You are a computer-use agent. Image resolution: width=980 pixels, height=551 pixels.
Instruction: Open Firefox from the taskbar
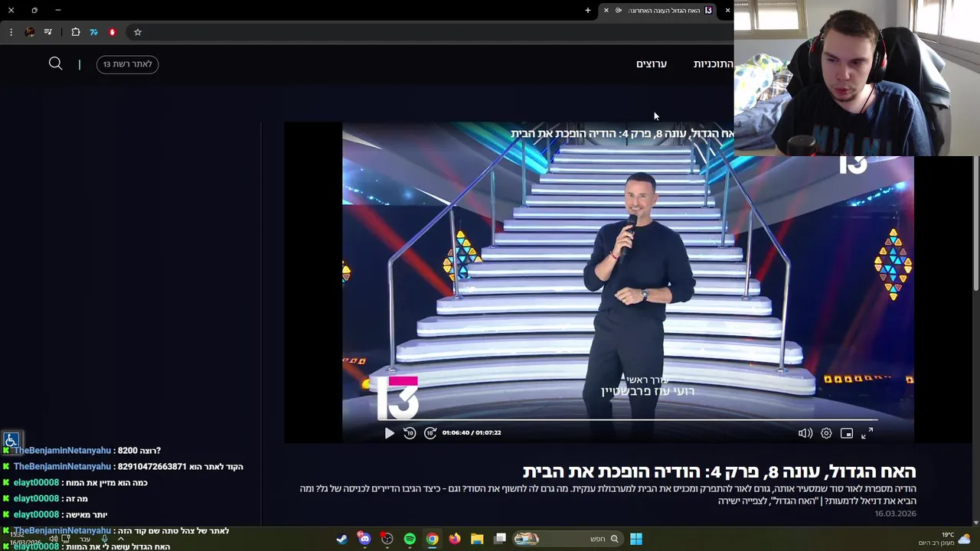click(455, 539)
